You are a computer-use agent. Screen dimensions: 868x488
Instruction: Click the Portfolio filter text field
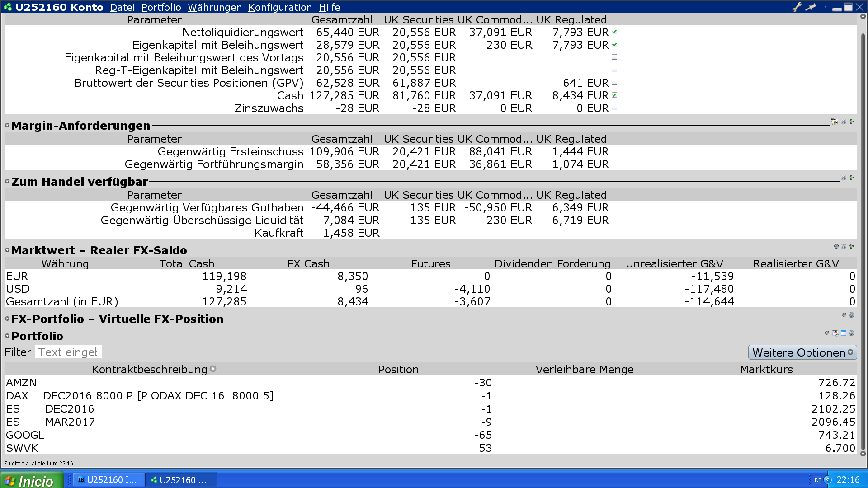pyautogui.click(x=68, y=352)
